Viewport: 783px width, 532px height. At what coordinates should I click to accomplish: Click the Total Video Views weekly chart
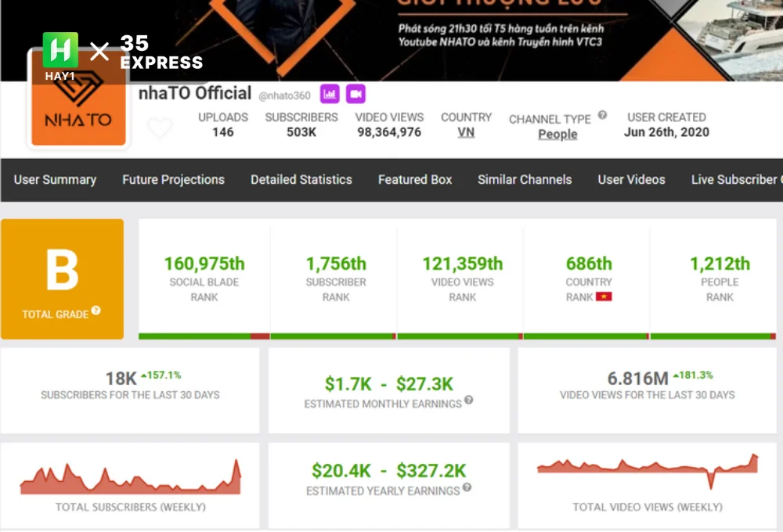(x=648, y=471)
